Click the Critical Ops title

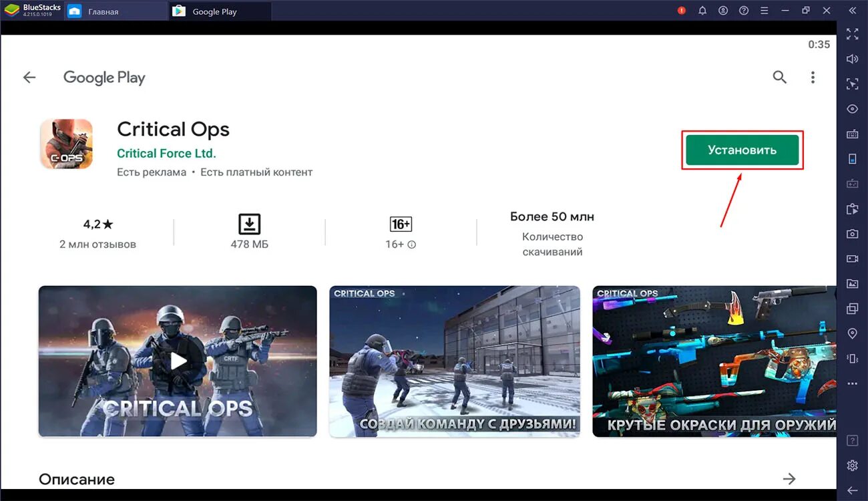[173, 129]
